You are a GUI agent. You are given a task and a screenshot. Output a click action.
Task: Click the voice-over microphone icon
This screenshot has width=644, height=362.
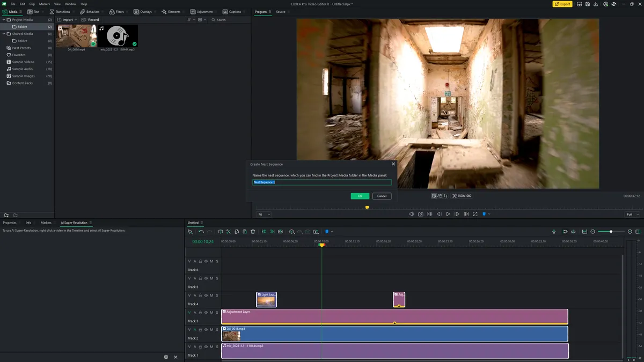(x=554, y=232)
